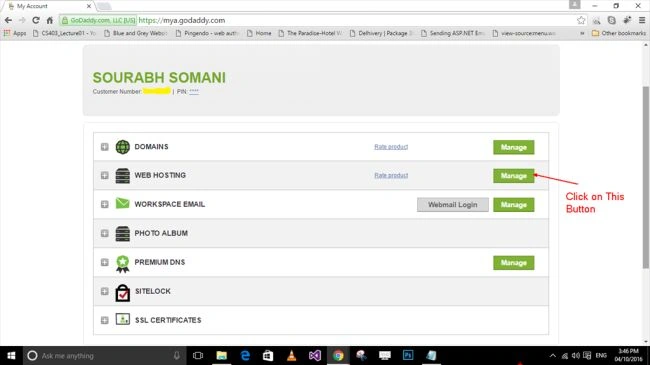
Task: Launch Microsoft Edge from the taskbar
Action: tap(245, 355)
